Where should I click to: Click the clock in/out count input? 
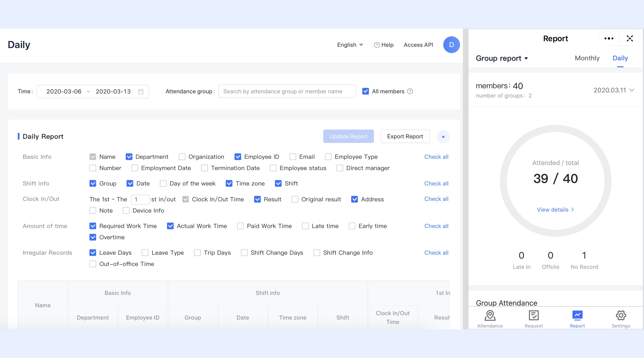click(140, 199)
